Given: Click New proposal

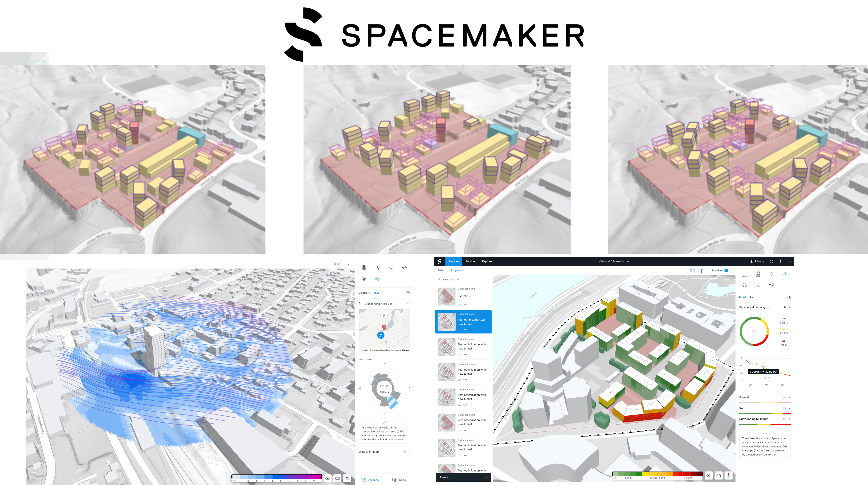Looking at the screenshot, I should pyautogui.click(x=448, y=279).
